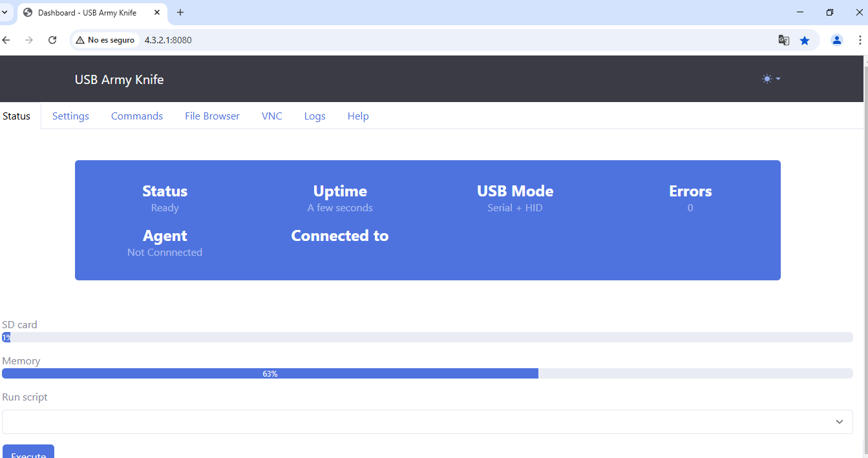Expand the Run script dropdown
Image resolution: width=868 pixels, height=458 pixels.
pyautogui.click(x=427, y=422)
